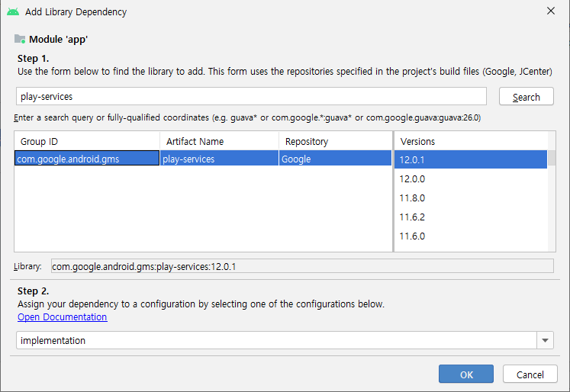The width and height of the screenshot is (570, 392).
Task: Expand the configuration dropdown arrow
Action: coord(545,340)
